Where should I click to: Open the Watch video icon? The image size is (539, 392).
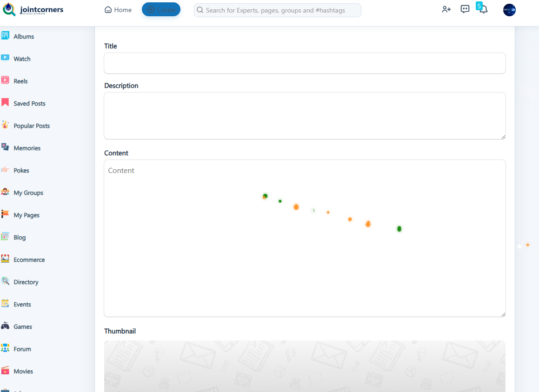5,58
